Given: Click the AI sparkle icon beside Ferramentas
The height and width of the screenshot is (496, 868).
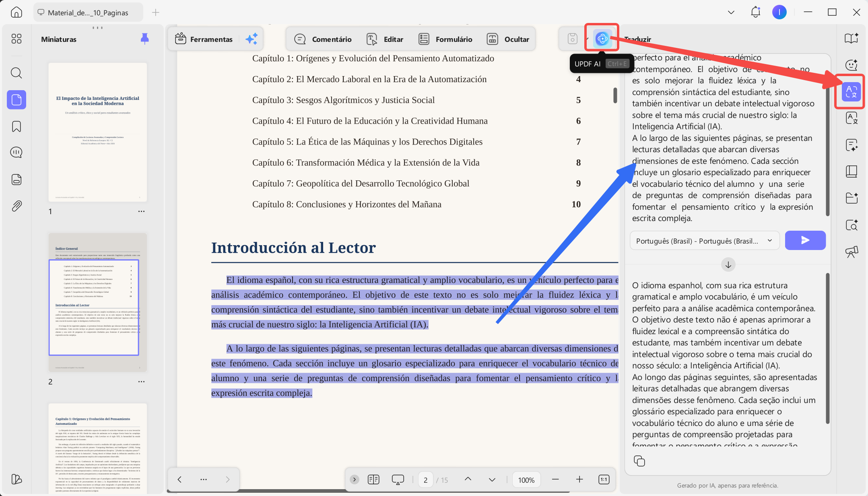Looking at the screenshot, I should point(252,39).
